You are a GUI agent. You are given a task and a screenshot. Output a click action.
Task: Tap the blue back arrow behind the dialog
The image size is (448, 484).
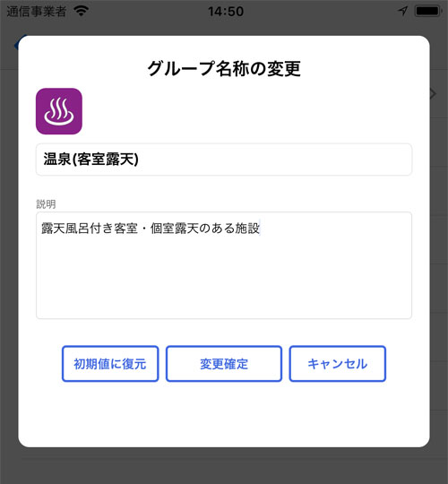click(16, 46)
